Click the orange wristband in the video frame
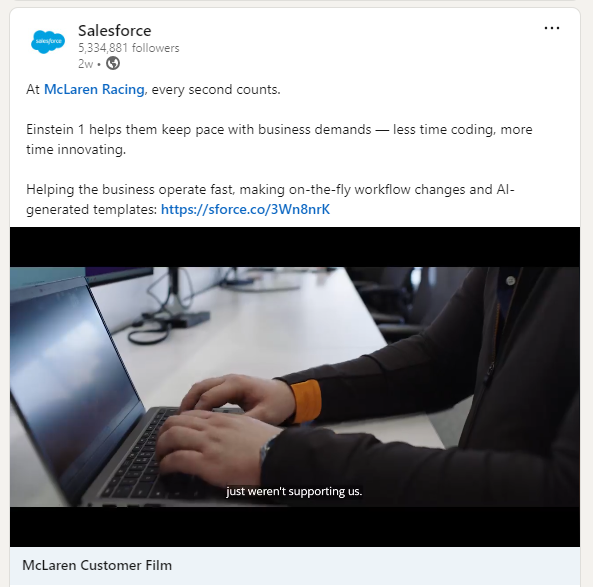593x587 pixels. point(306,401)
